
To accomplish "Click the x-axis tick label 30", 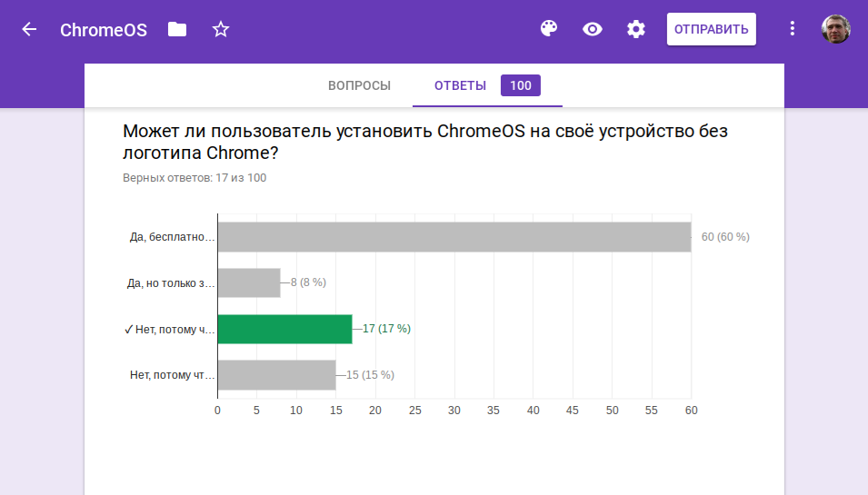I will tap(454, 411).
